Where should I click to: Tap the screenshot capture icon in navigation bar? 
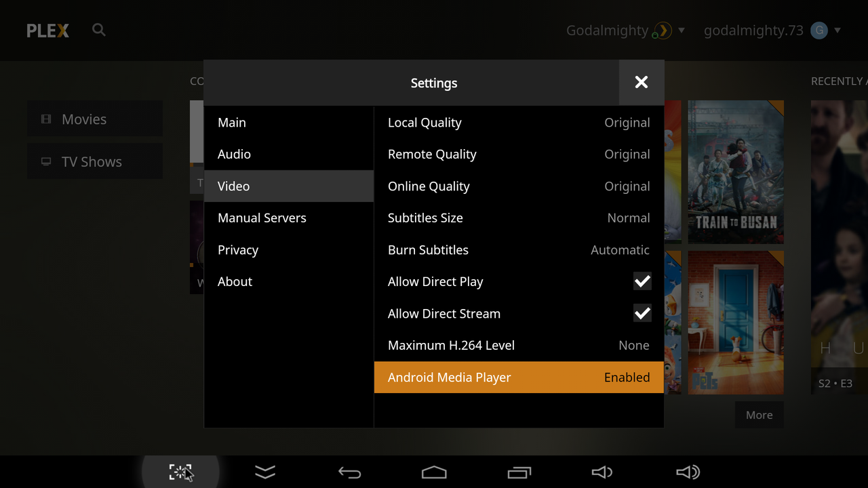click(180, 472)
